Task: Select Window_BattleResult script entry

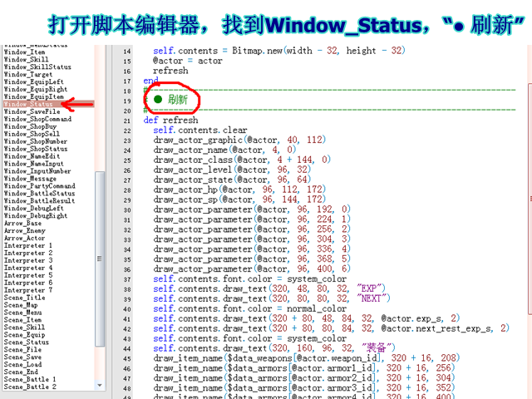Action: click(39, 201)
